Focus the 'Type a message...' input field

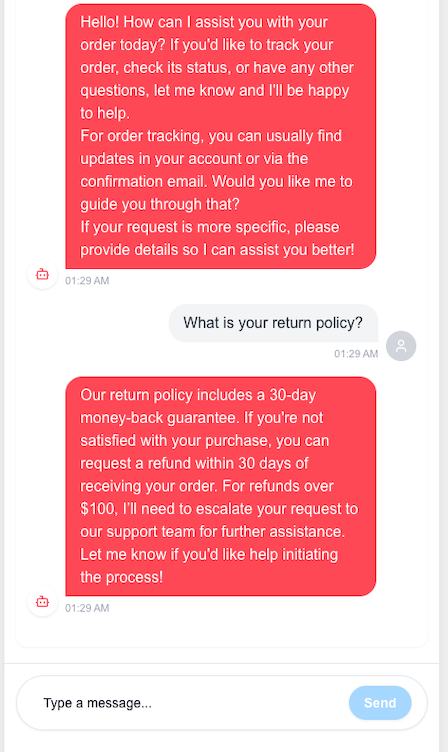pyautogui.click(x=192, y=703)
